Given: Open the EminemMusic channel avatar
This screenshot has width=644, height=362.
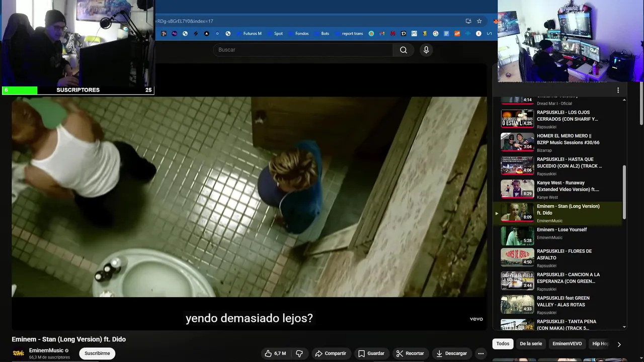Looking at the screenshot, I should [19, 353].
